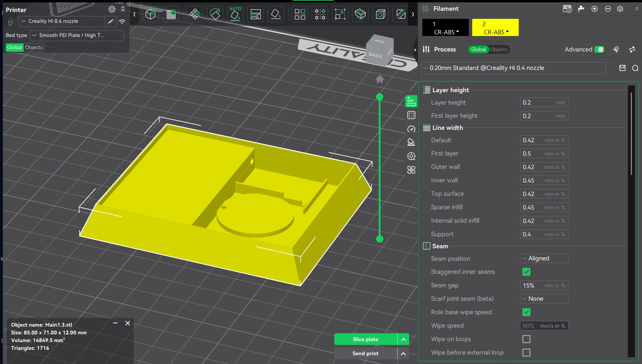Click the Split to objects icon
642x364 pixels.
300,14
